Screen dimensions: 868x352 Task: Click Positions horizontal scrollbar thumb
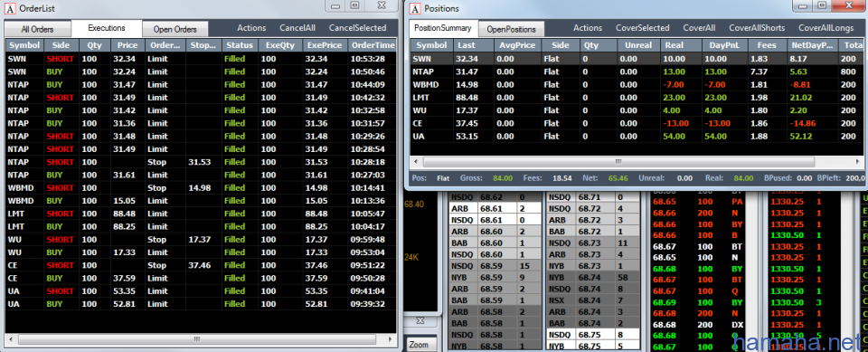pos(618,161)
